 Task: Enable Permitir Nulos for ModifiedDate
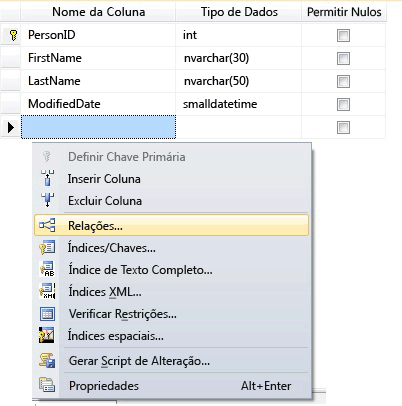pos(343,104)
